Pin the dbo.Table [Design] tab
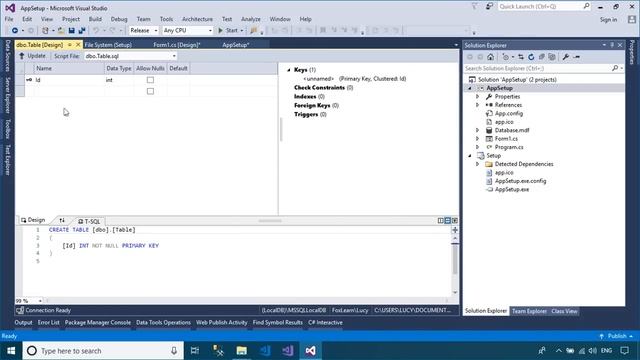This screenshot has height=360, width=640. coord(70,44)
